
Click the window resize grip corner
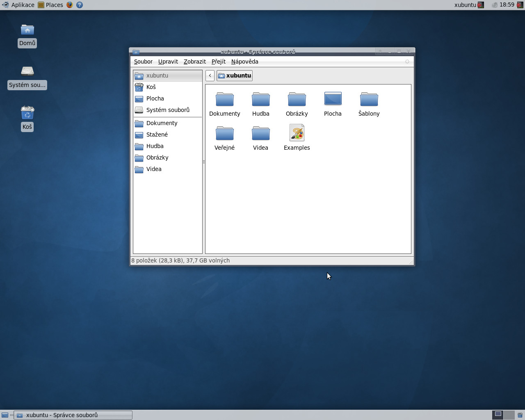(x=411, y=262)
